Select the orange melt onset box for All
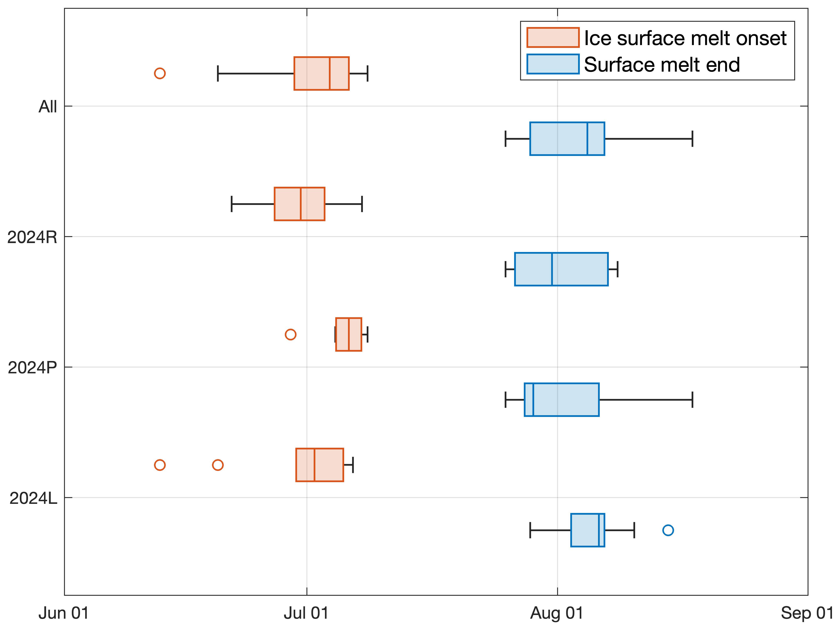This screenshot has width=840, height=630. 321,73
